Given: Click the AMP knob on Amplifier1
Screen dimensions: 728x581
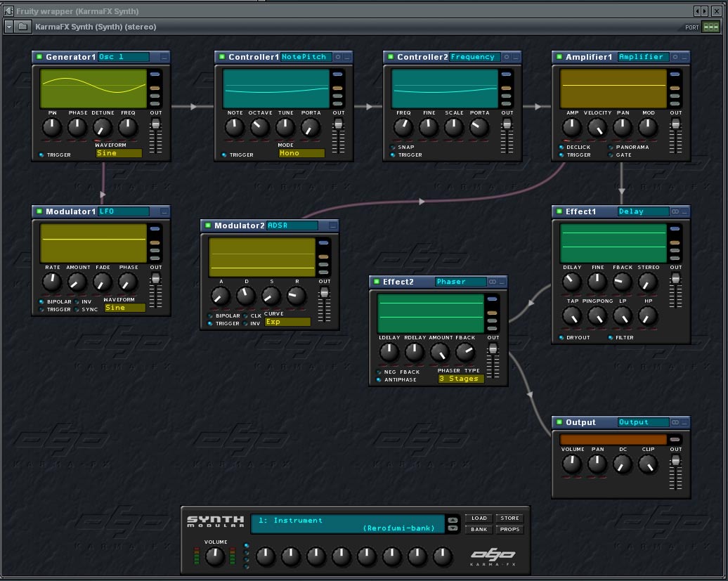Looking at the screenshot, I should point(572,126).
